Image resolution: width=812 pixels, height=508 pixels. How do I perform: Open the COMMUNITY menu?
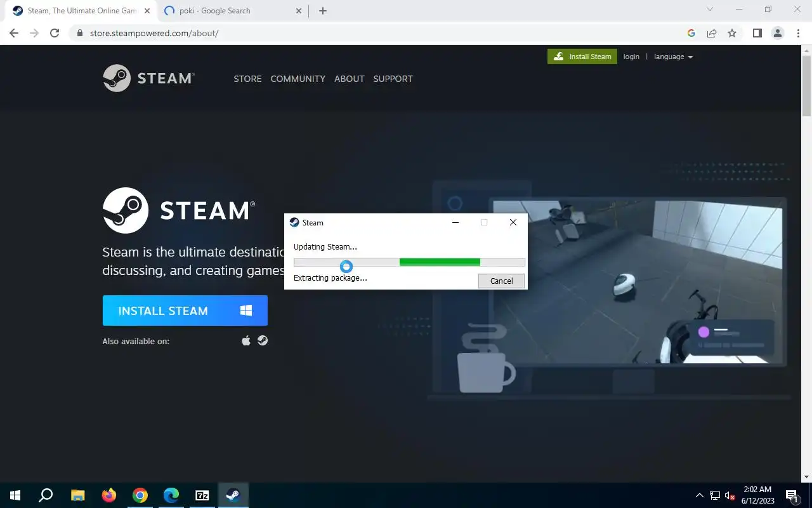tap(298, 79)
